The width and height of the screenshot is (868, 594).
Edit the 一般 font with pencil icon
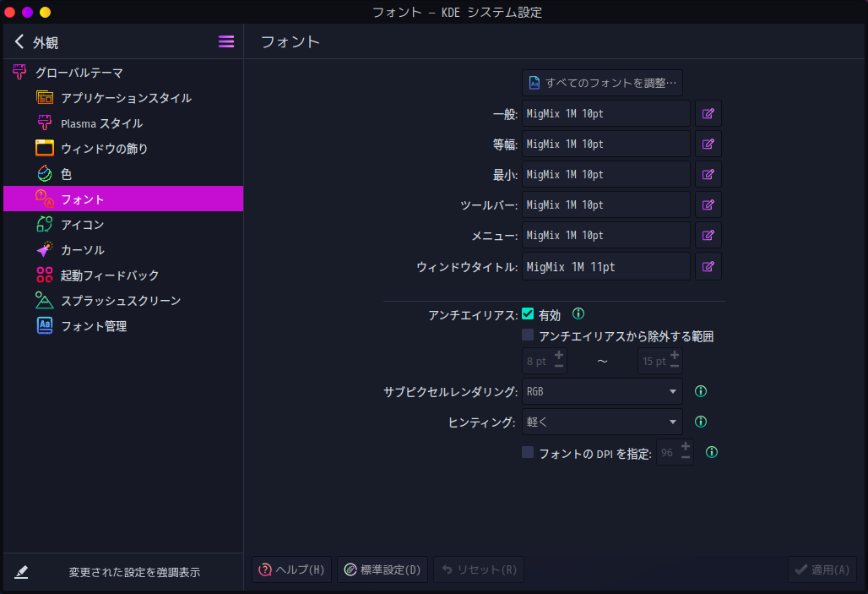708,113
